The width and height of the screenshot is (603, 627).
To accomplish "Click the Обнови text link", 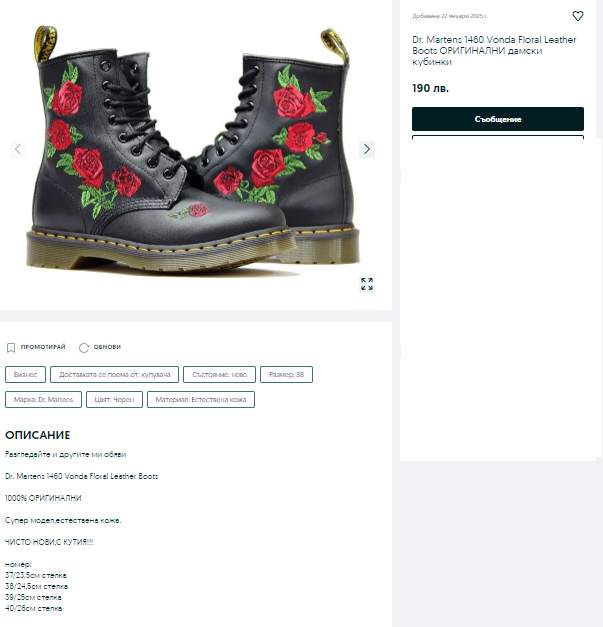I will [x=107, y=347].
